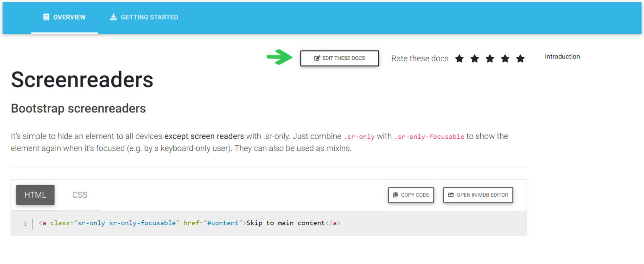Image resolution: width=644 pixels, height=264 pixels.
Task: Rate docs with the first star
Action: click(x=459, y=58)
